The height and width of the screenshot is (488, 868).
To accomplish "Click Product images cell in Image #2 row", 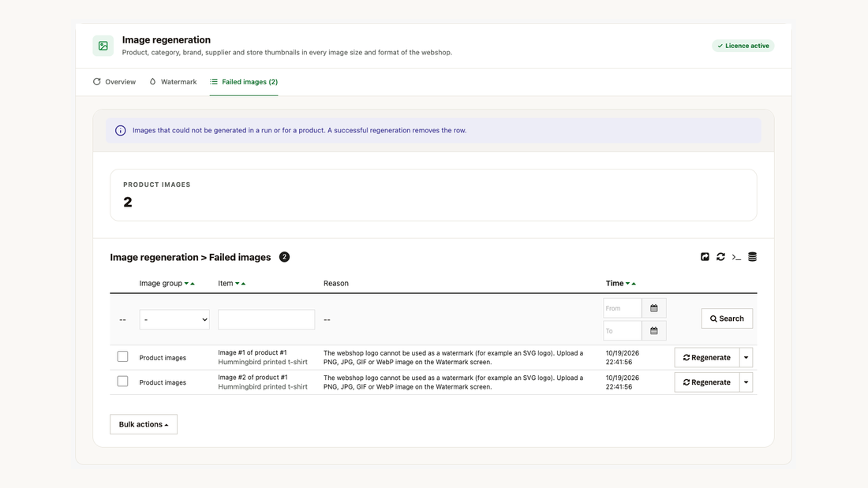I will tap(163, 383).
